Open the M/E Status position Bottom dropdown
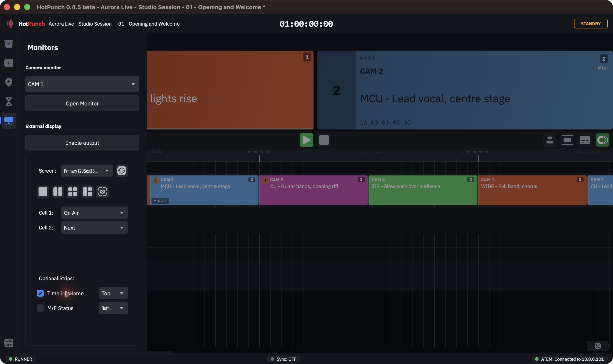613x364 pixels. [113, 308]
